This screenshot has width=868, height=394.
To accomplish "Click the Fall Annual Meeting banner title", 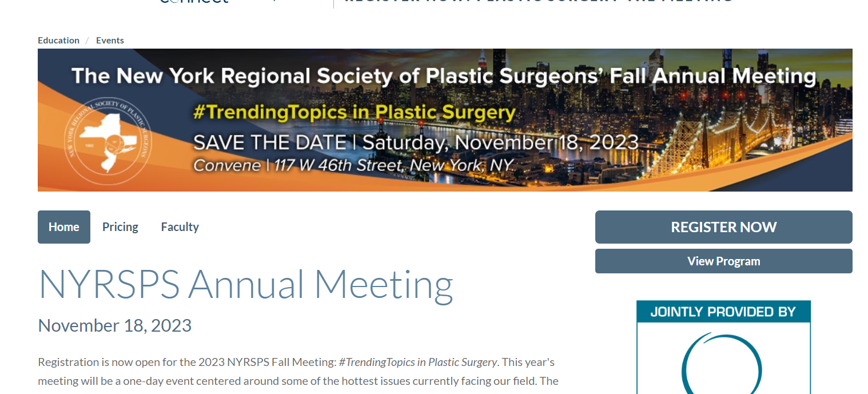I will (443, 76).
